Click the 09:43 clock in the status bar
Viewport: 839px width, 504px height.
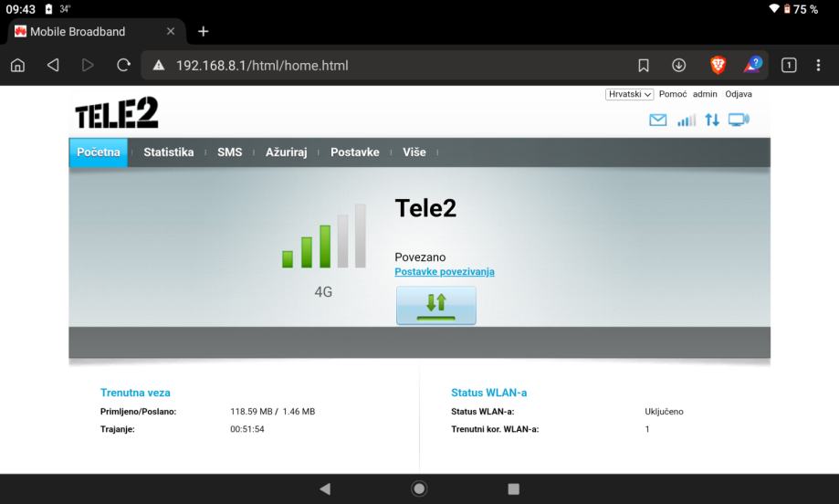click(20, 9)
